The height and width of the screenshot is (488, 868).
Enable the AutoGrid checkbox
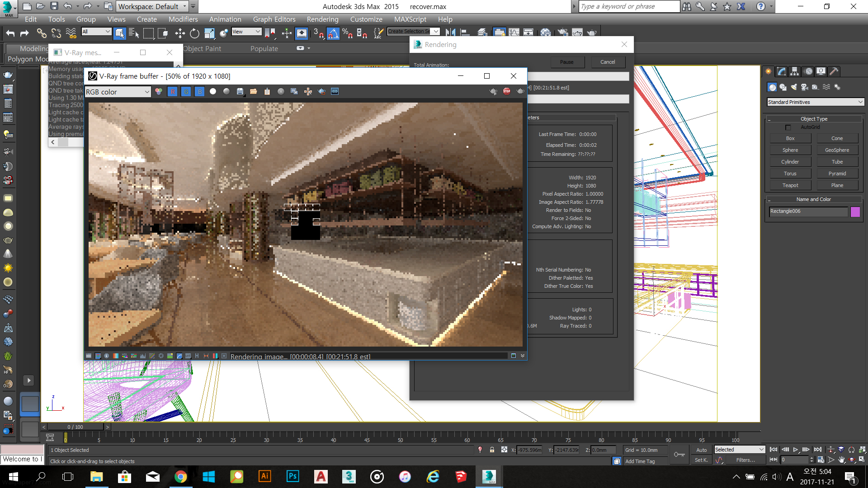click(788, 127)
